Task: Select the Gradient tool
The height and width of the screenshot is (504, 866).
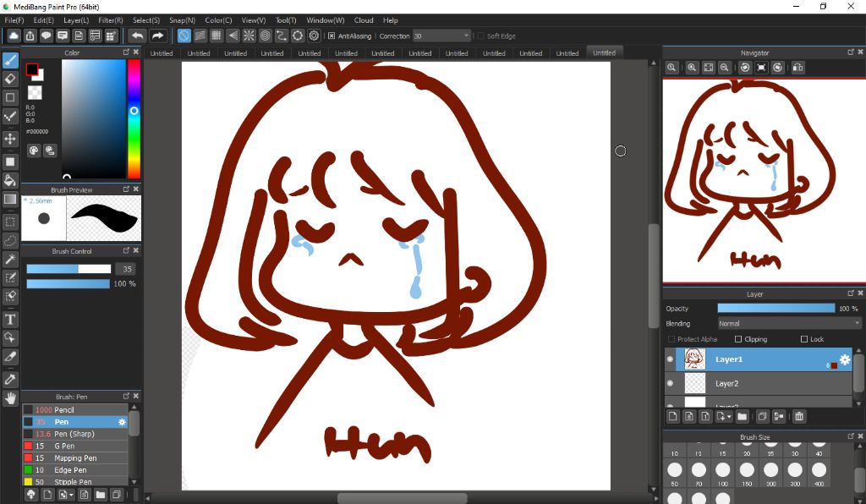Action: click(x=10, y=199)
